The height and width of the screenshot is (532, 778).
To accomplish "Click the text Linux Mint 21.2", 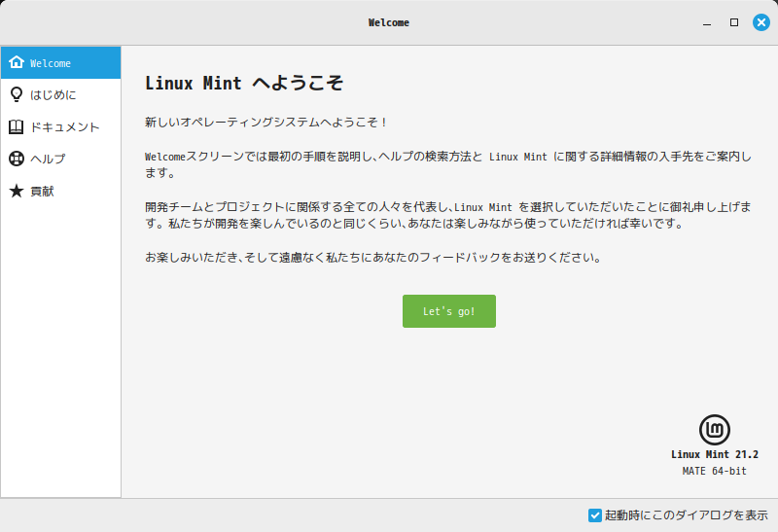I will click(715, 454).
